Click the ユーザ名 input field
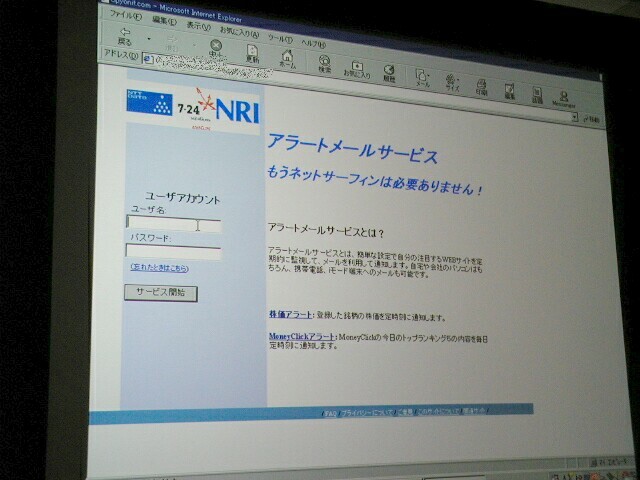 click(x=172, y=225)
